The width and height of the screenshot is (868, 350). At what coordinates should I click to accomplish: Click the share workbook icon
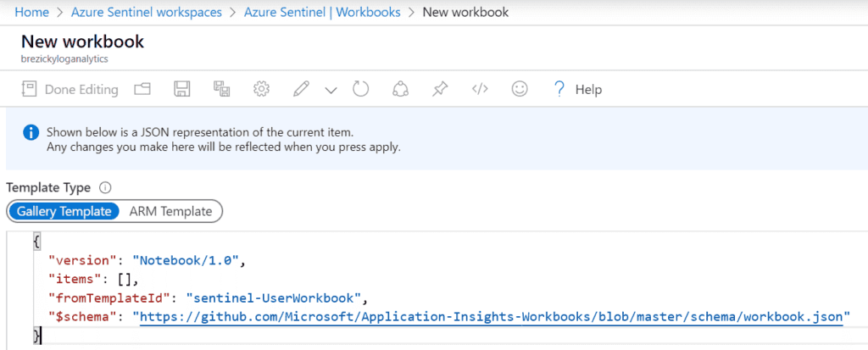[x=400, y=89]
